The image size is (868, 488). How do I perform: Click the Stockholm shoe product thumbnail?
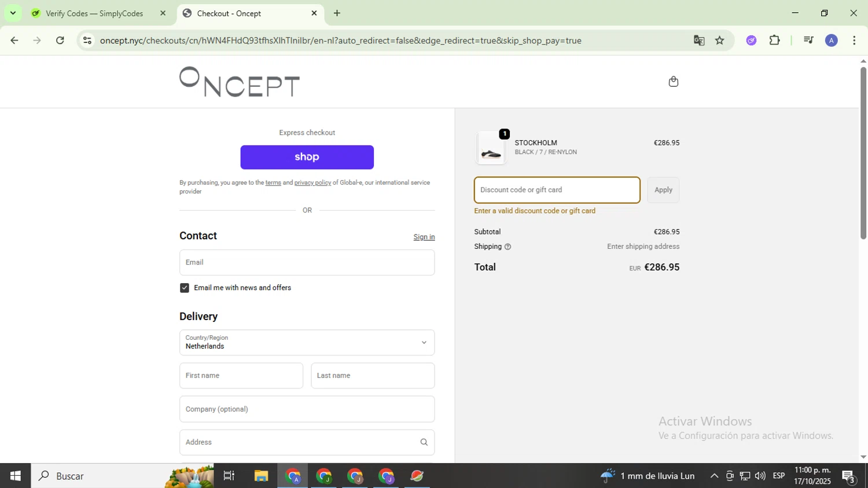491,148
